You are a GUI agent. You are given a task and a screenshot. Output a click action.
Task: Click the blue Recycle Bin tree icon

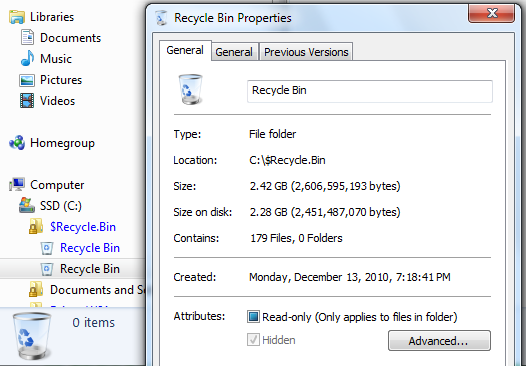coord(47,248)
